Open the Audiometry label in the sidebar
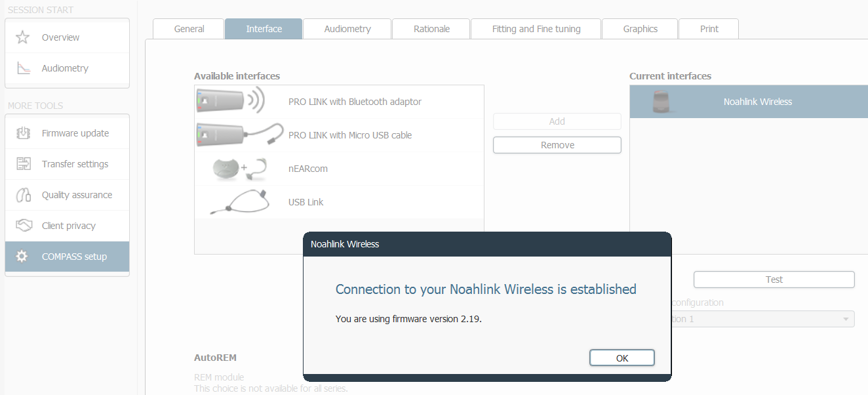The height and width of the screenshot is (395, 868). point(65,68)
